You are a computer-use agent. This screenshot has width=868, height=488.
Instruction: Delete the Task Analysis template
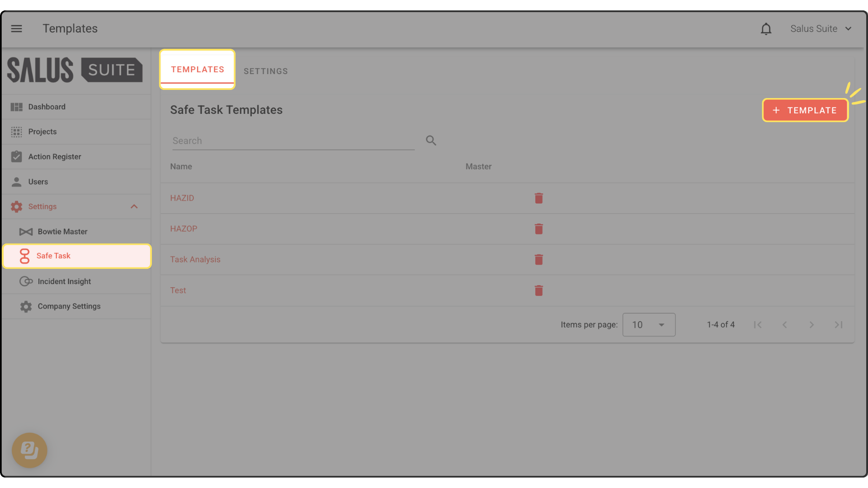tap(538, 260)
